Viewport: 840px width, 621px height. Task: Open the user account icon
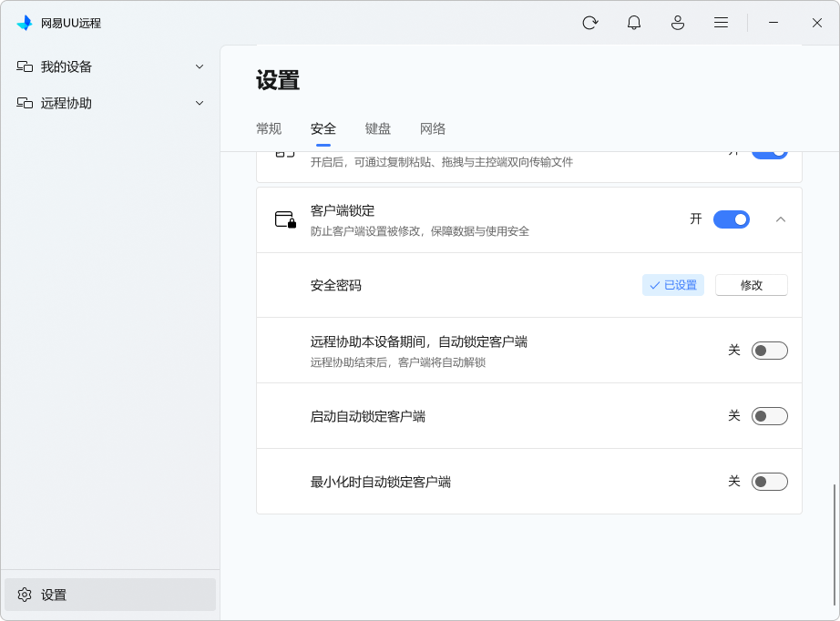point(678,23)
